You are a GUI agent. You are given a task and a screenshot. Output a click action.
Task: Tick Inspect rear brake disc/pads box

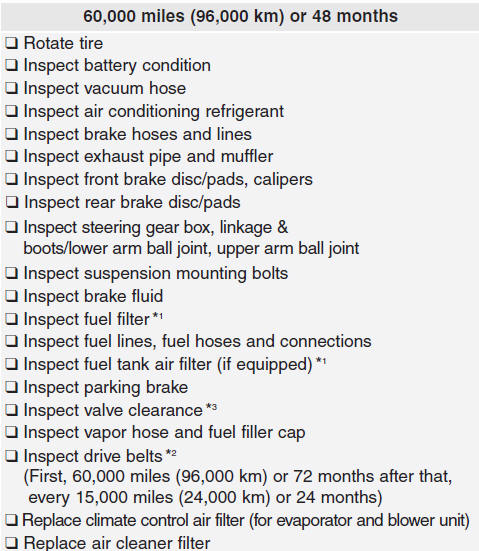(x=11, y=202)
